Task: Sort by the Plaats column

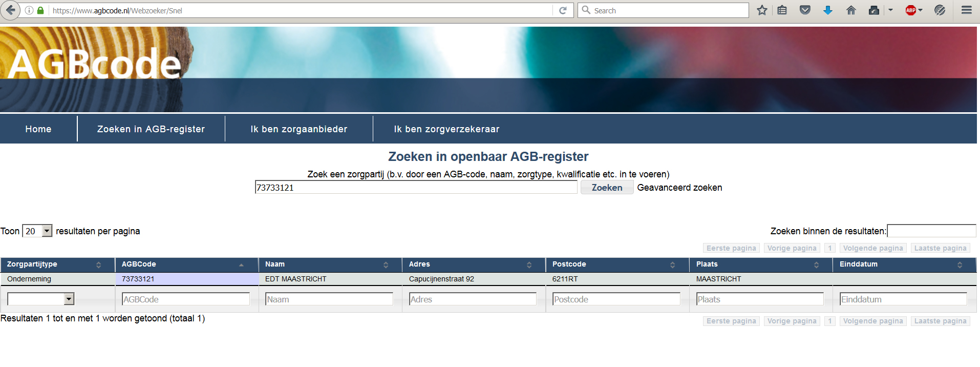Action: (761, 264)
